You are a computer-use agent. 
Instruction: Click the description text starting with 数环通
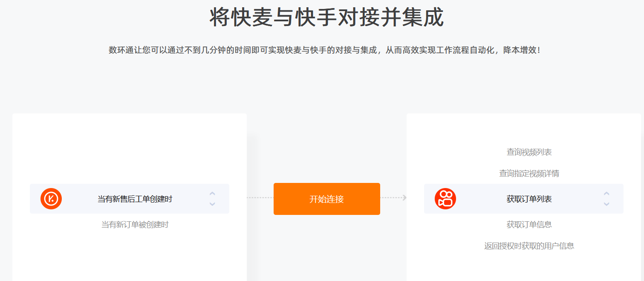coord(327,50)
